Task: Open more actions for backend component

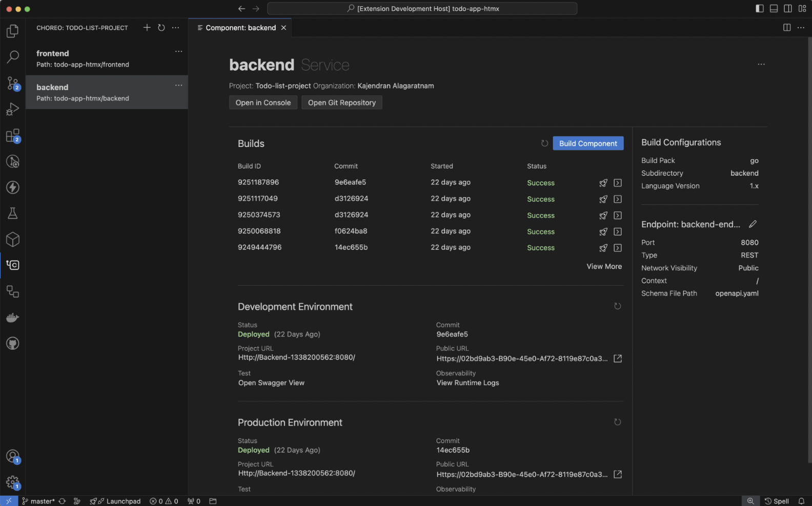Action: [178, 85]
